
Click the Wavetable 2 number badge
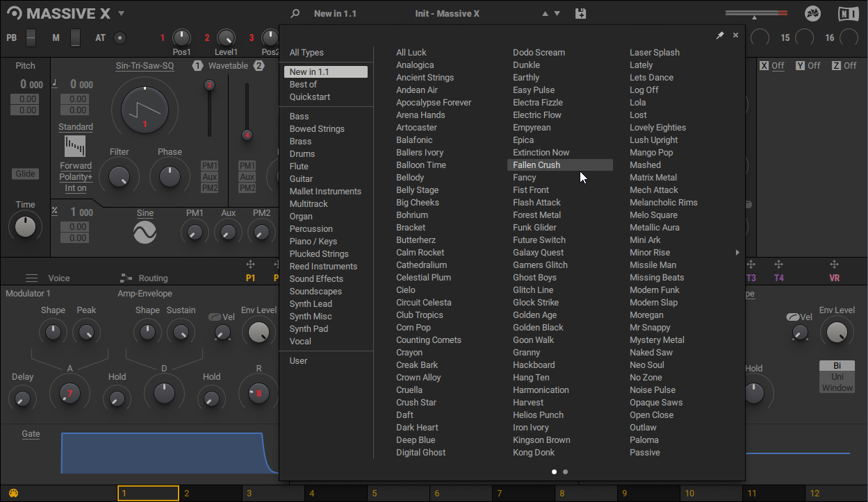pyautogui.click(x=259, y=66)
